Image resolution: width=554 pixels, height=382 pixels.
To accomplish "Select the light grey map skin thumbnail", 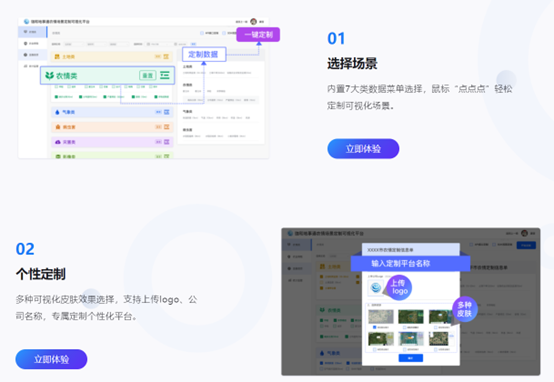I will coord(381,317).
